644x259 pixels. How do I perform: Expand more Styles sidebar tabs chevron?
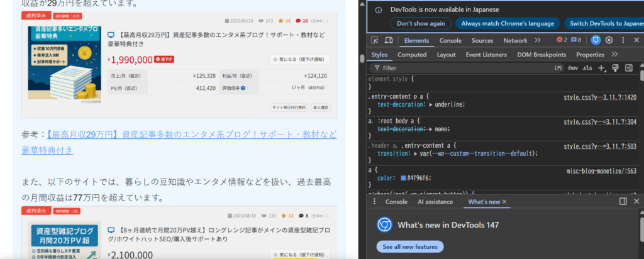point(614,55)
